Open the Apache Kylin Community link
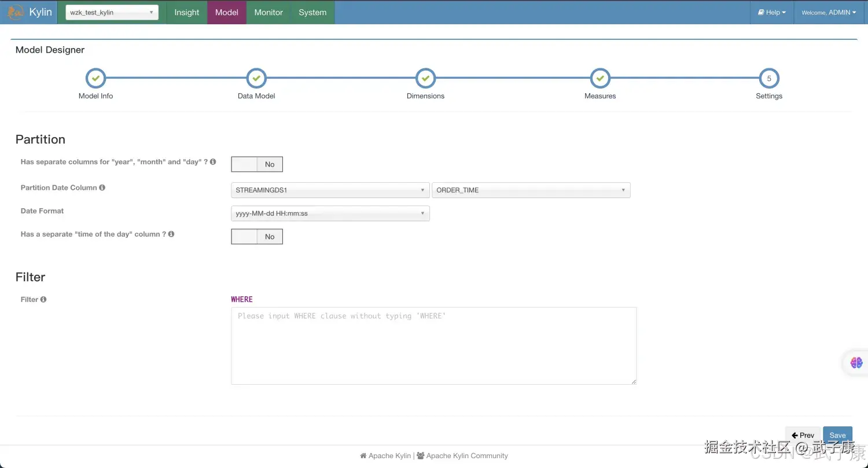This screenshot has height=468, width=868. tap(467, 455)
